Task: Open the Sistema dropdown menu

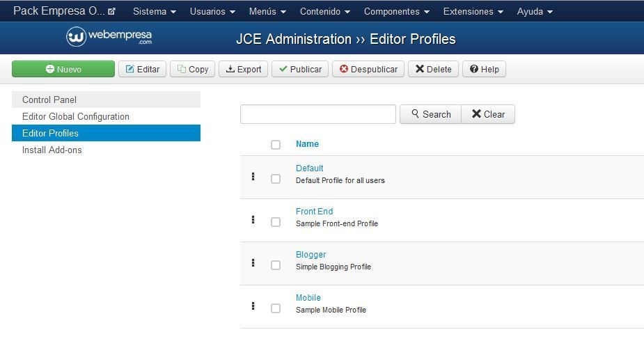Action: pyautogui.click(x=155, y=12)
